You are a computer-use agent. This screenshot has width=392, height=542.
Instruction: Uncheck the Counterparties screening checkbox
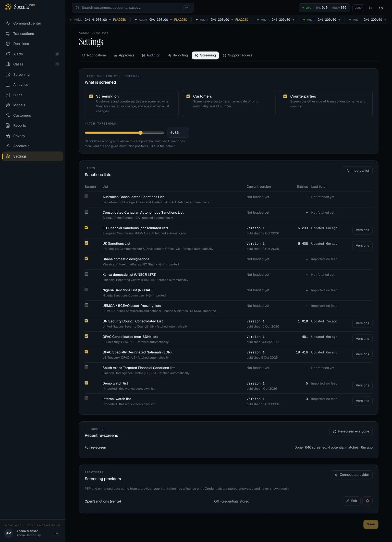(x=285, y=96)
